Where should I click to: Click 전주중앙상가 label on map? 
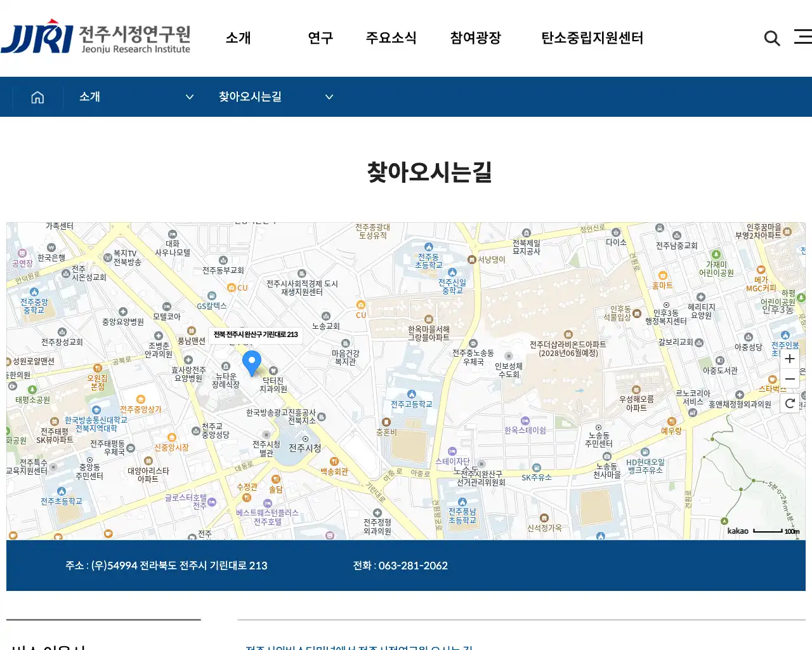point(141,409)
